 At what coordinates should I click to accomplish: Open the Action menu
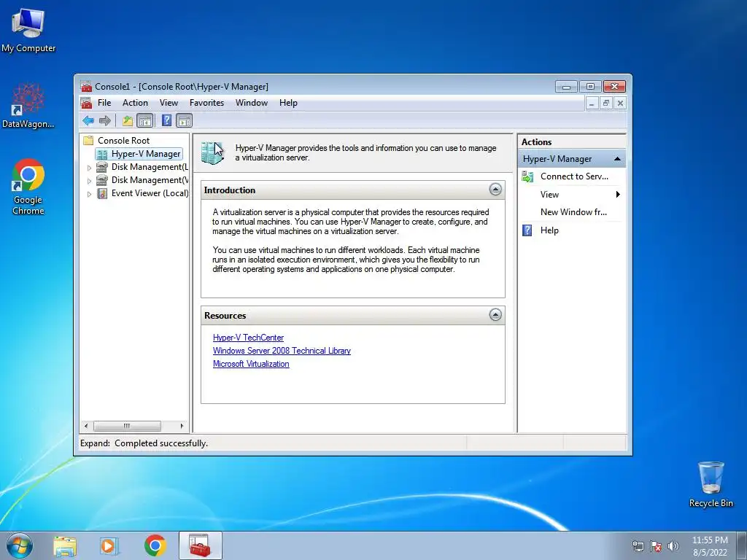(135, 103)
